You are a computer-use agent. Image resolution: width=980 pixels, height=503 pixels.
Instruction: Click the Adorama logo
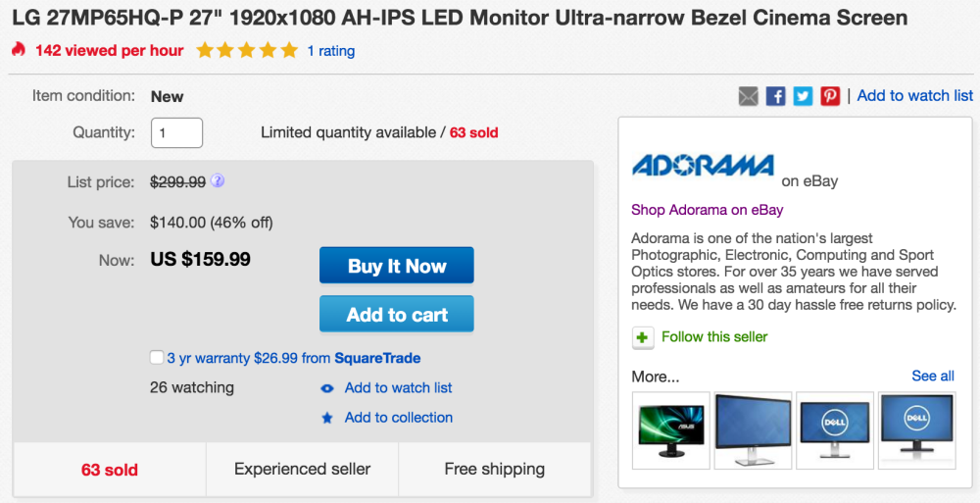point(703,166)
